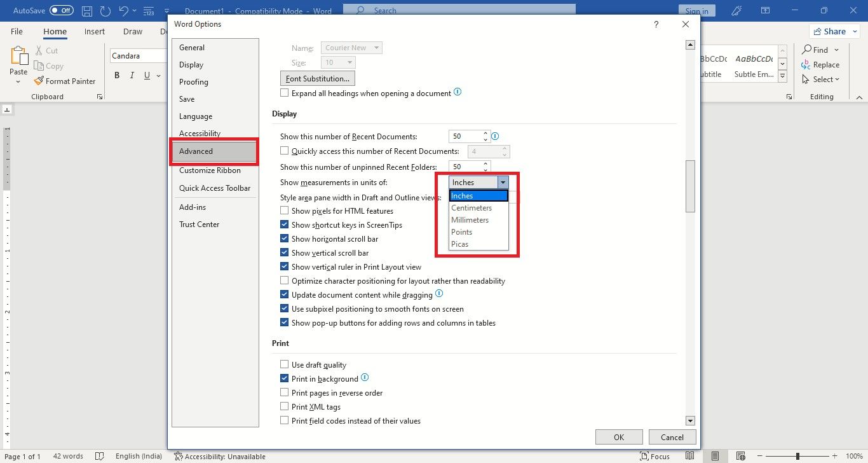Click Sign in button in title bar
The image size is (868, 463).
[x=697, y=11]
